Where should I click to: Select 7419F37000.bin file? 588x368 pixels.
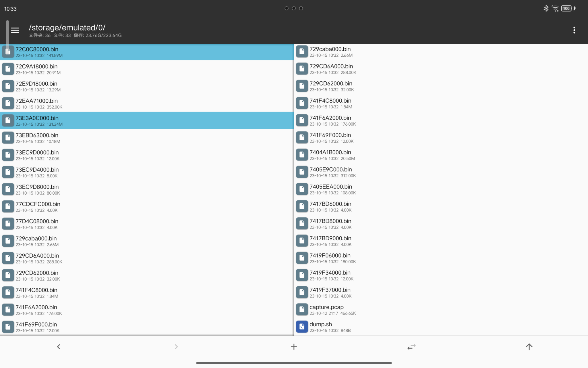click(441, 292)
